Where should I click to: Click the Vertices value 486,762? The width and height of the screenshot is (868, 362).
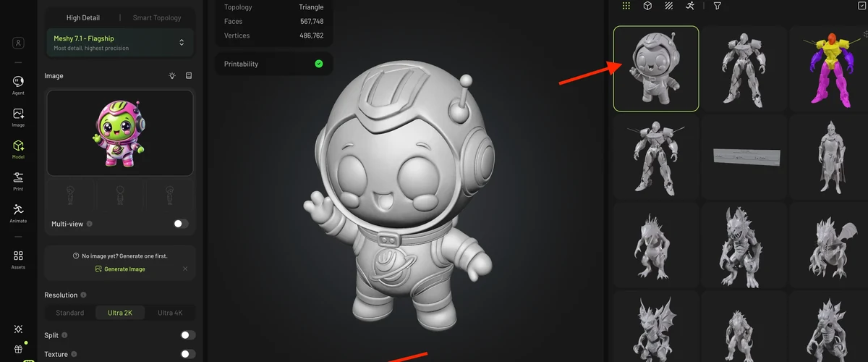[312, 35]
